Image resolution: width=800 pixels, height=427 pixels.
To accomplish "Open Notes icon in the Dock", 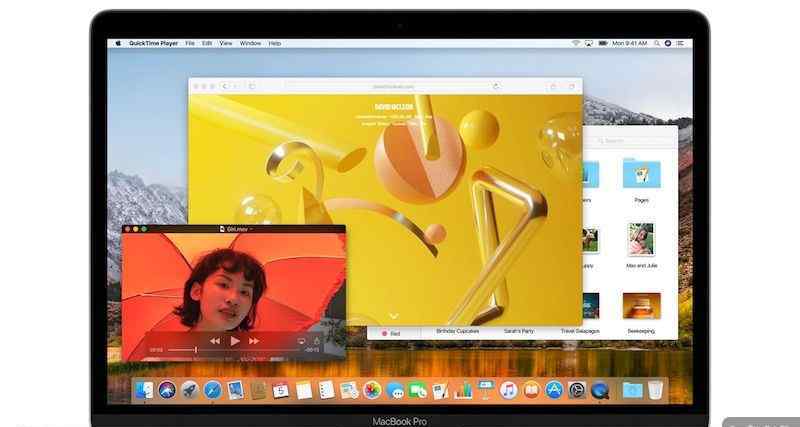I will point(304,390).
